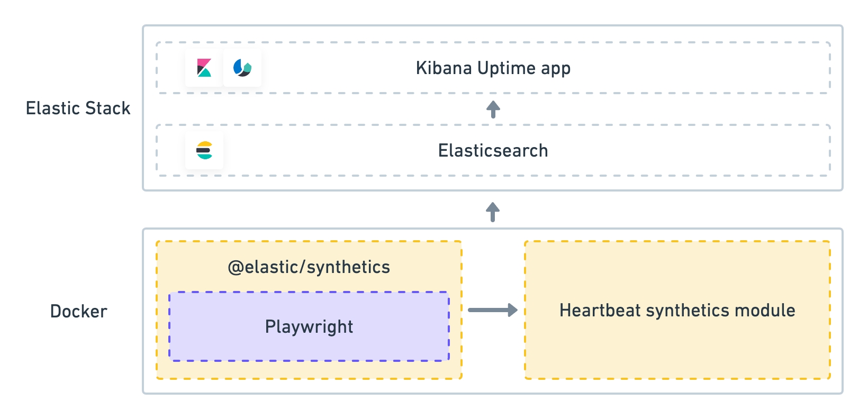Click the Playwright text label
This screenshot has width=868, height=419.
(309, 327)
